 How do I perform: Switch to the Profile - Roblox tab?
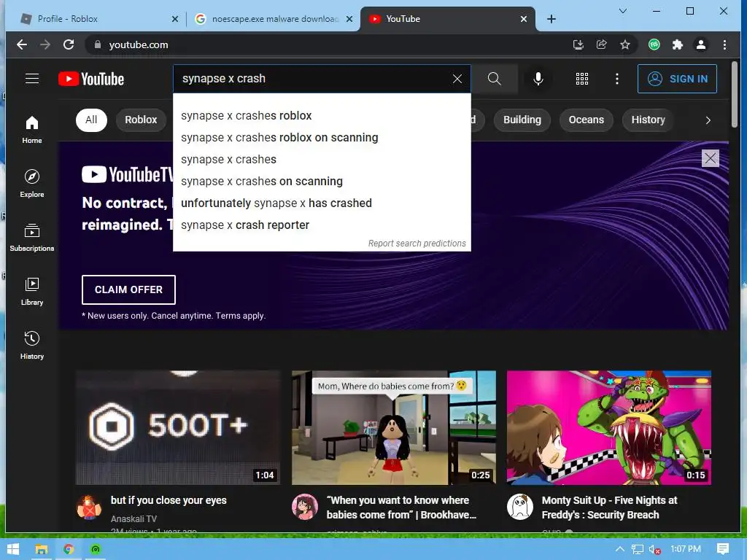99,19
